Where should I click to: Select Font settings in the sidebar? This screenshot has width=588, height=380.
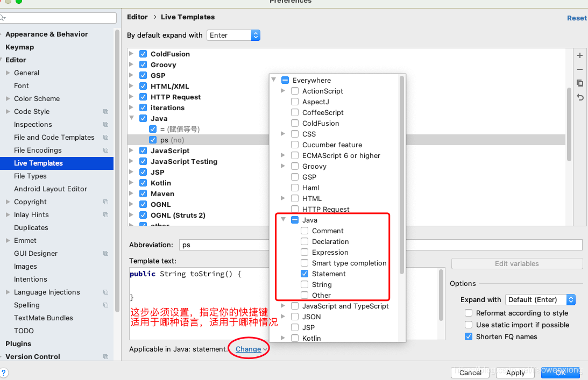point(22,85)
